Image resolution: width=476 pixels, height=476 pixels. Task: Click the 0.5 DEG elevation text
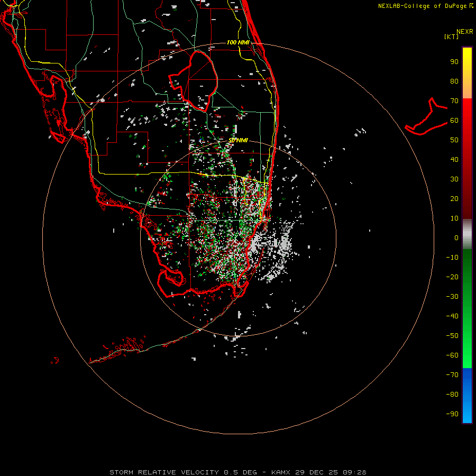coord(241,472)
